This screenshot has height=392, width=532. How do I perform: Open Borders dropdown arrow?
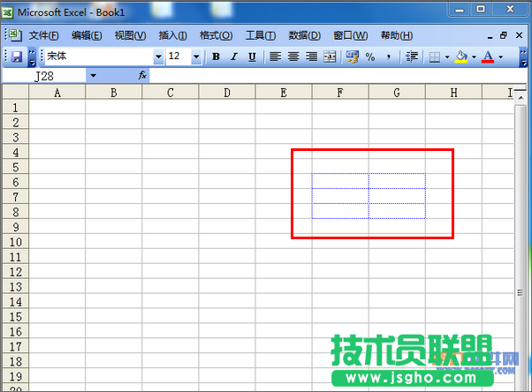[x=447, y=57]
